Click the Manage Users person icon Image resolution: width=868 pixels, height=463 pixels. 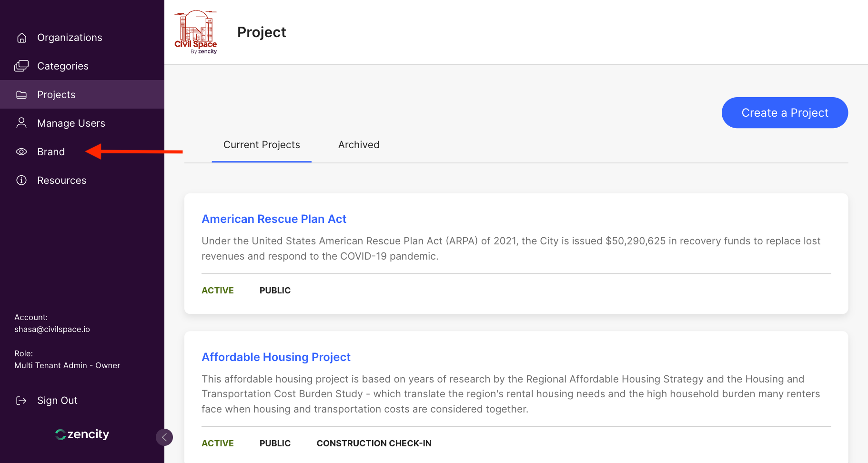pyautogui.click(x=21, y=123)
